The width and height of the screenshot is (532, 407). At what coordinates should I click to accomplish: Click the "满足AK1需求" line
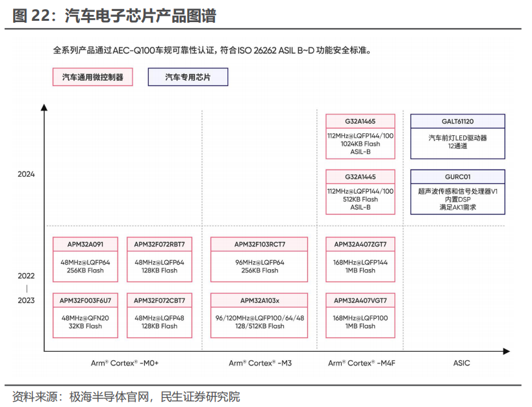[458, 207]
